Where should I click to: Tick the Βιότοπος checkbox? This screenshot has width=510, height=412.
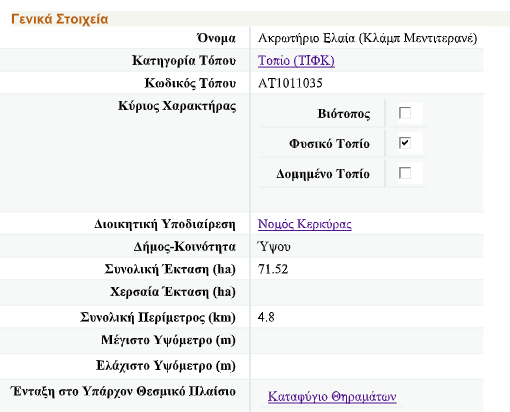(x=405, y=113)
